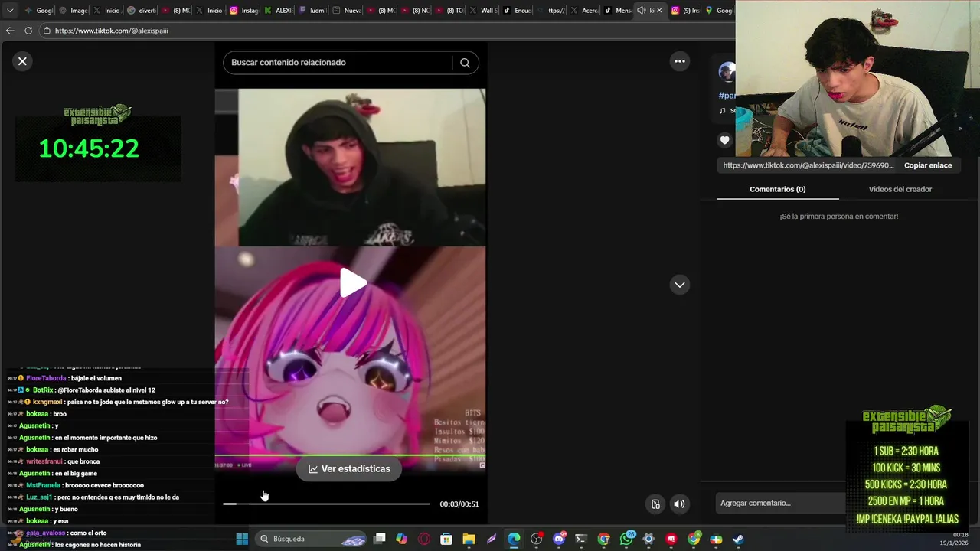This screenshot has width=980, height=551.
Task: Close the active browser tab
Action: coord(659,11)
